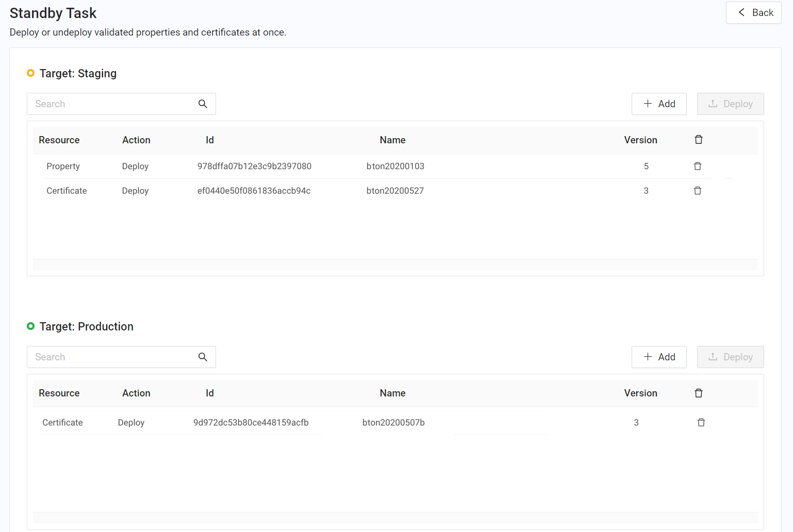Click the Staging Deploy button
The width and height of the screenshot is (793, 532).
[730, 104]
